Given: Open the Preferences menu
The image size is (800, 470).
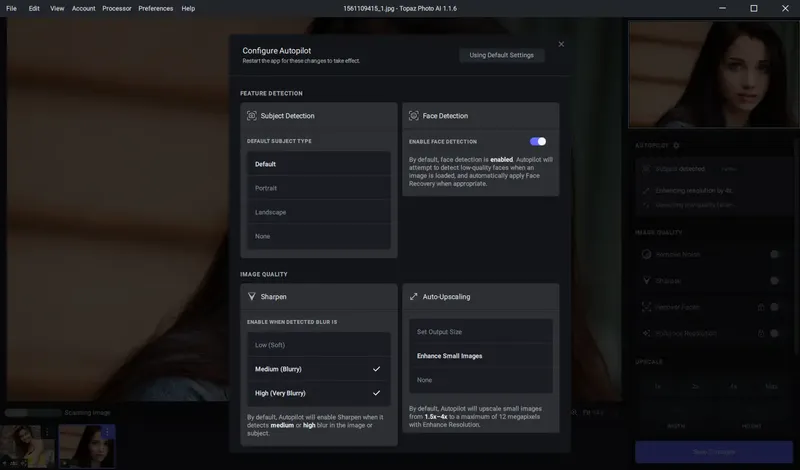Looking at the screenshot, I should [x=156, y=8].
